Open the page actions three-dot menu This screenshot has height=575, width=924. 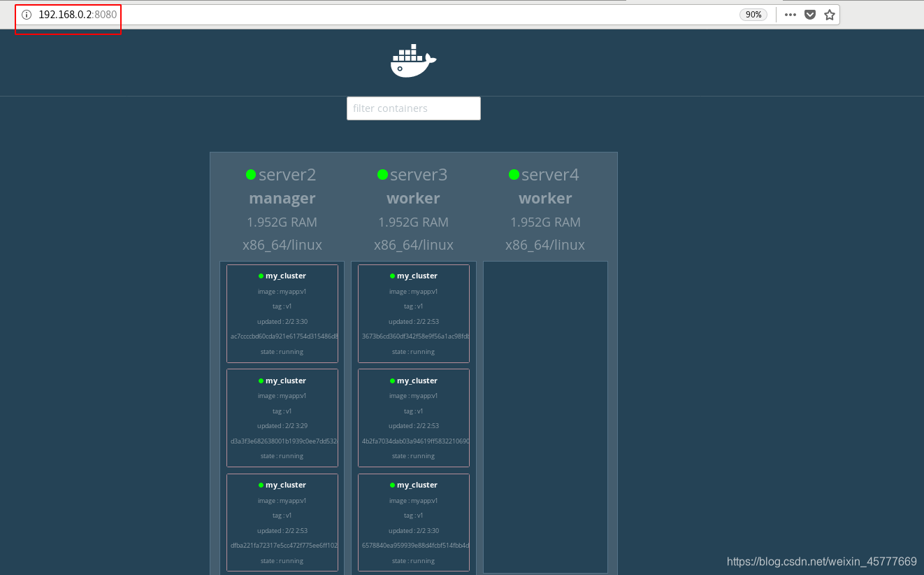tap(791, 15)
